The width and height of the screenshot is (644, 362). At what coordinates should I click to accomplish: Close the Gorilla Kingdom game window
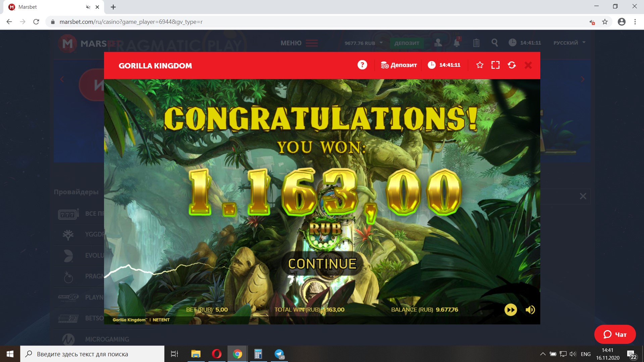tap(528, 65)
